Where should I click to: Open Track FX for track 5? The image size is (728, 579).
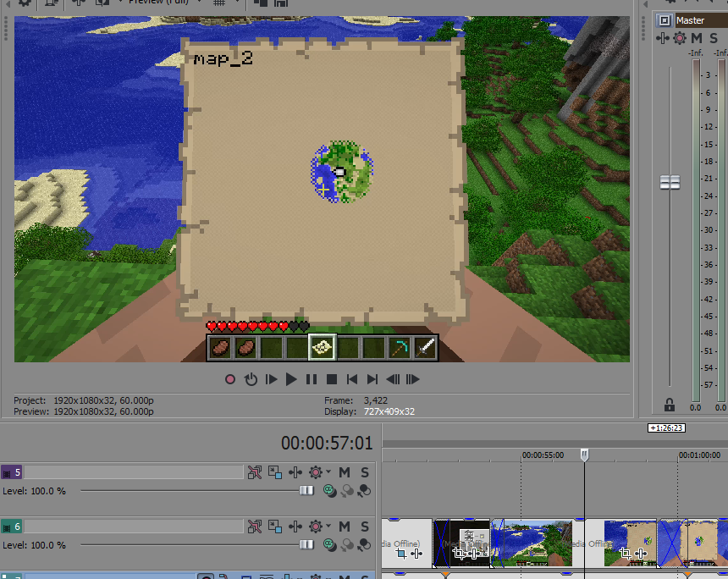tap(295, 472)
